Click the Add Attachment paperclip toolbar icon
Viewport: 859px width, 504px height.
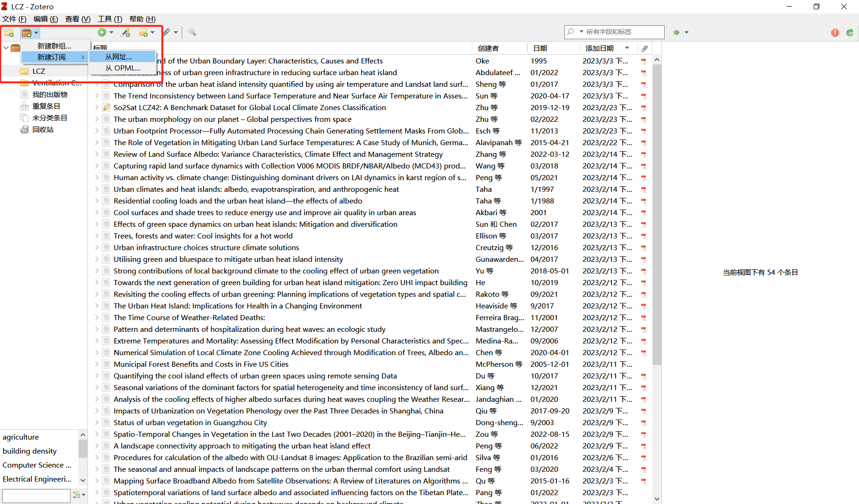coord(167,32)
